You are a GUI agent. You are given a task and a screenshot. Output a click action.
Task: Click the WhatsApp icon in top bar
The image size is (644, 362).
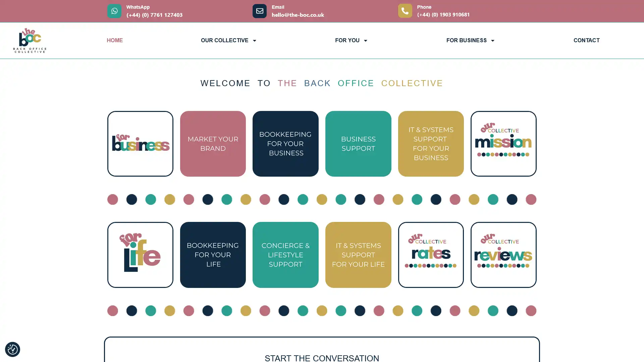tap(114, 11)
